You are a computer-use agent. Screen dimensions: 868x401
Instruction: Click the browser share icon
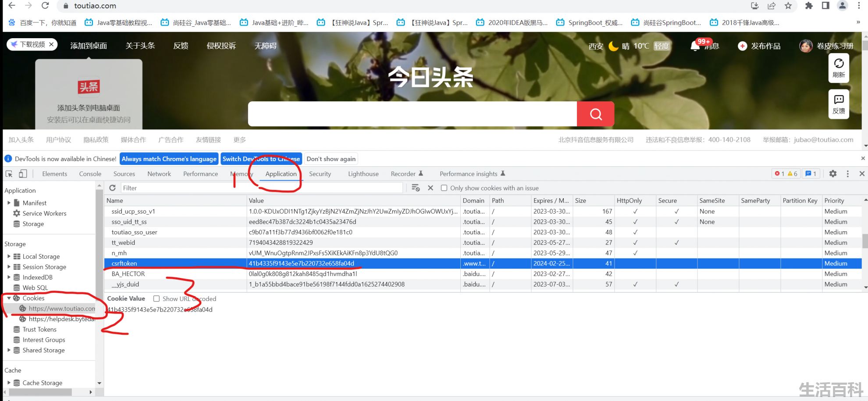[x=771, y=6]
